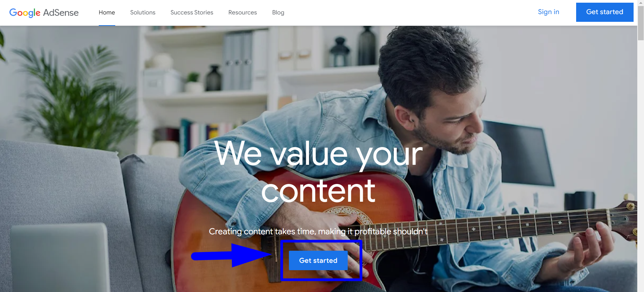Visit the Blog link
This screenshot has height=292, width=644.
point(278,12)
